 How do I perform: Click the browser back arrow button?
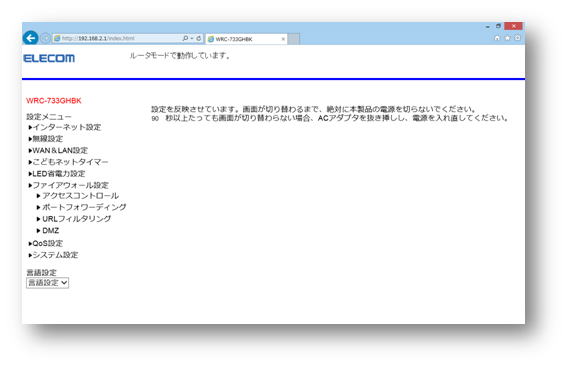(30, 38)
